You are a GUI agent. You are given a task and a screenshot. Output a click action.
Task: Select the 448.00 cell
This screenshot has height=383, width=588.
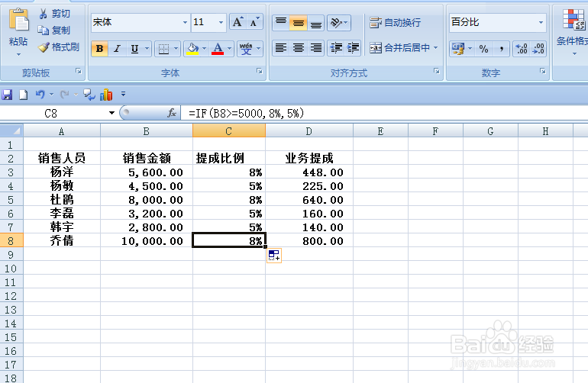[x=309, y=172]
